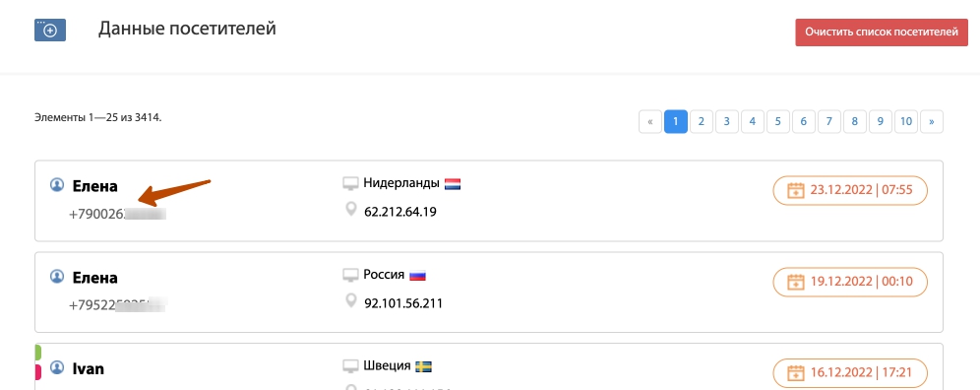The image size is (980, 390).
Task: Click the user avatar icon beside Ivan
Action: (x=57, y=367)
